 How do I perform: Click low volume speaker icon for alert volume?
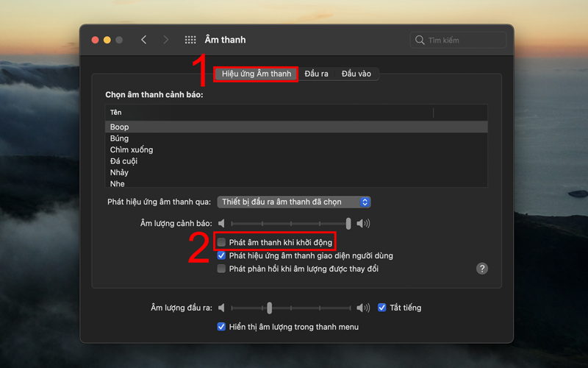[x=221, y=224]
